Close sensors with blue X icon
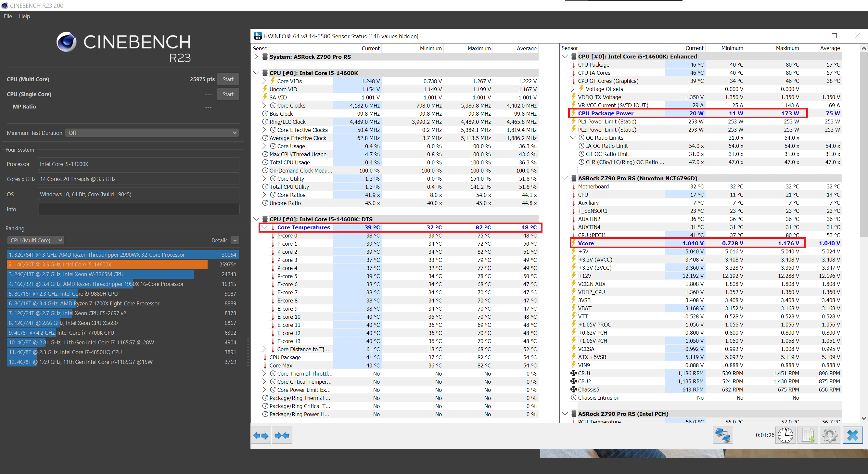The image size is (868, 474). point(852,435)
